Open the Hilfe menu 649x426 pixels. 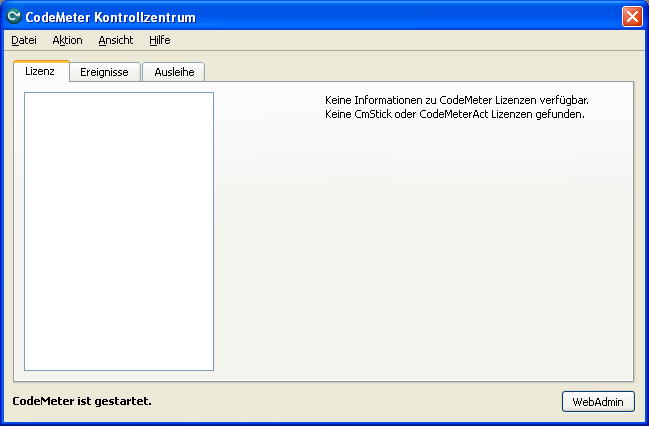tap(159, 40)
